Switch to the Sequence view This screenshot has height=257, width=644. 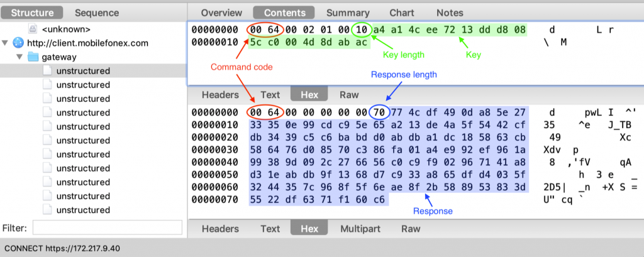[96, 13]
